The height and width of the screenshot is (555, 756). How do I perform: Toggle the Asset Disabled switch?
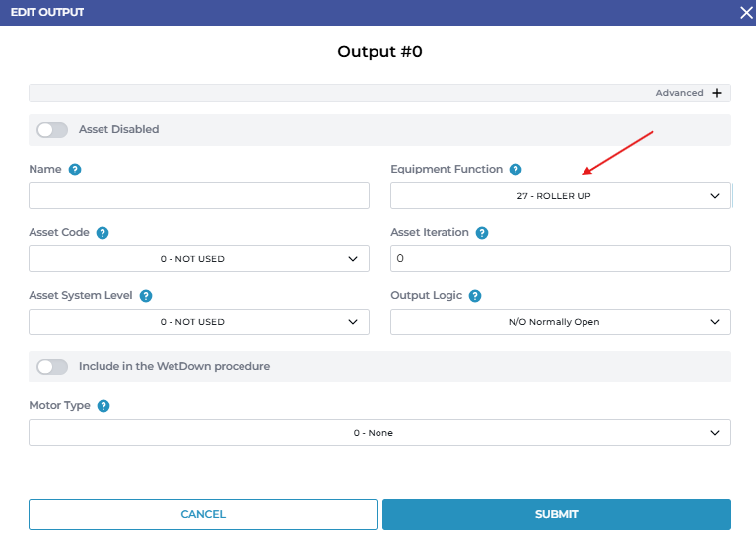(52, 130)
